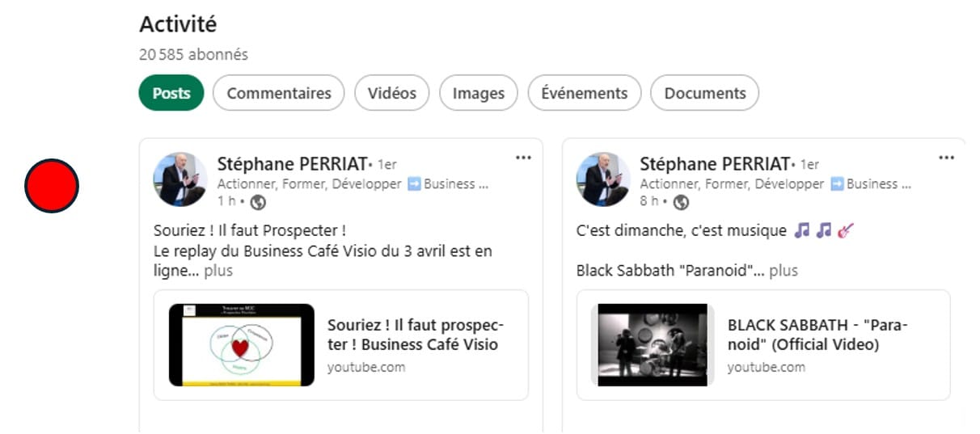980x434 pixels.
Task: Click the profile avatar on the 1 h post
Action: (x=180, y=179)
